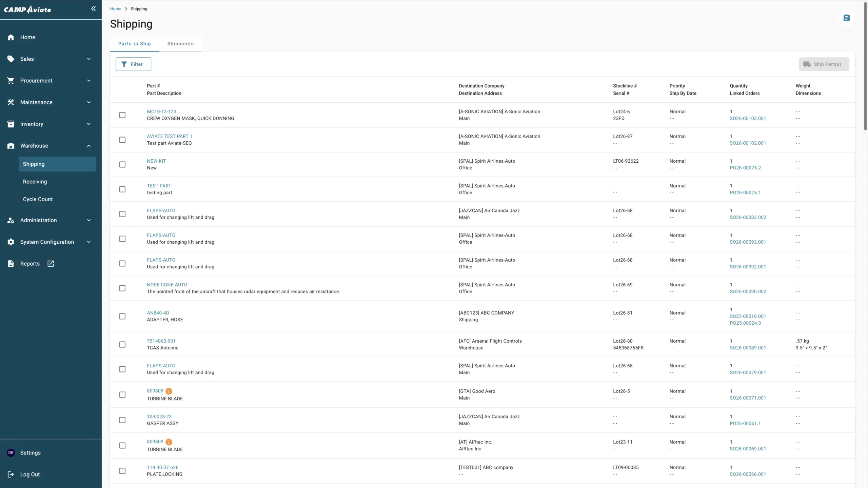Expand the Sales menu chevron
This screenshot has height=488, width=868.
tap(89, 59)
